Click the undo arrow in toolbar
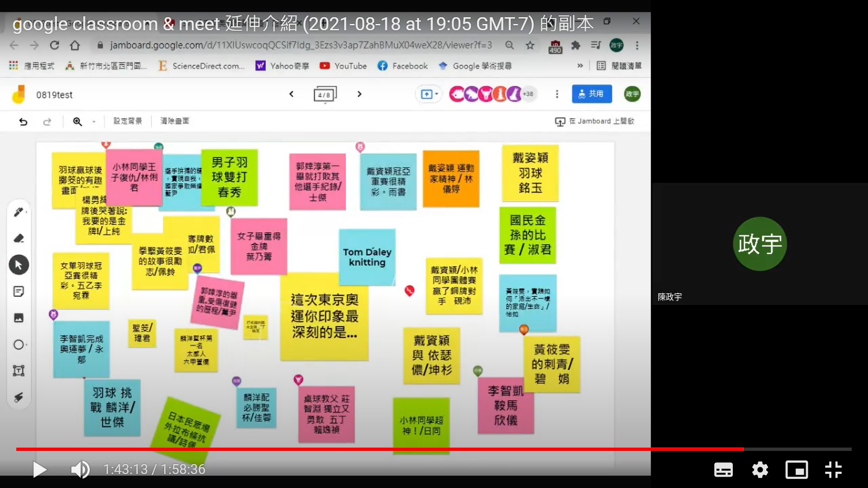Image resolution: width=868 pixels, height=488 pixels. click(23, 122)
